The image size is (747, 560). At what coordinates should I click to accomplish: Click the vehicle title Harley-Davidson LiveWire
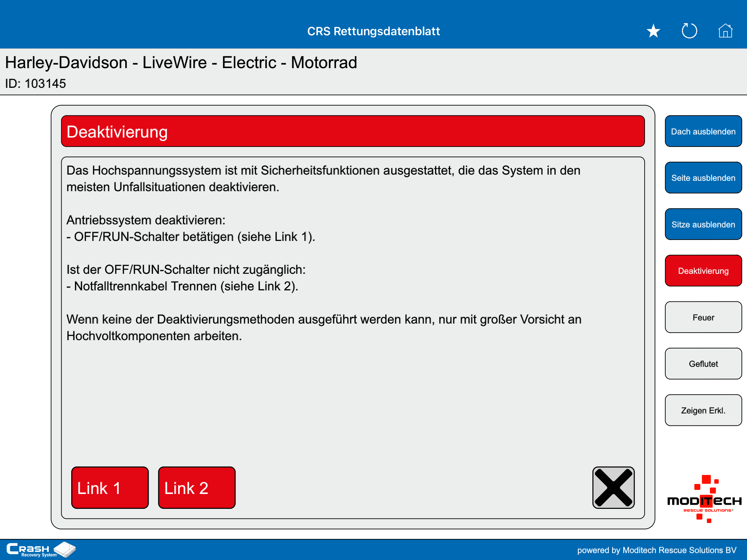[181, 63]
